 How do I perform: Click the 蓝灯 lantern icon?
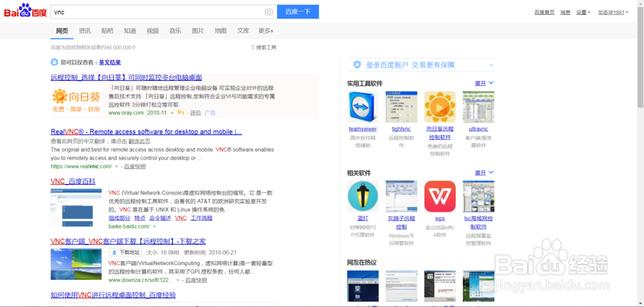(363, 196)
